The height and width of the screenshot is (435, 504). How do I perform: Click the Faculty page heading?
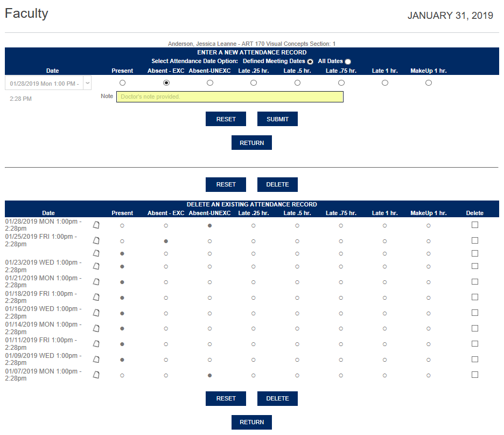pos(27,14)
